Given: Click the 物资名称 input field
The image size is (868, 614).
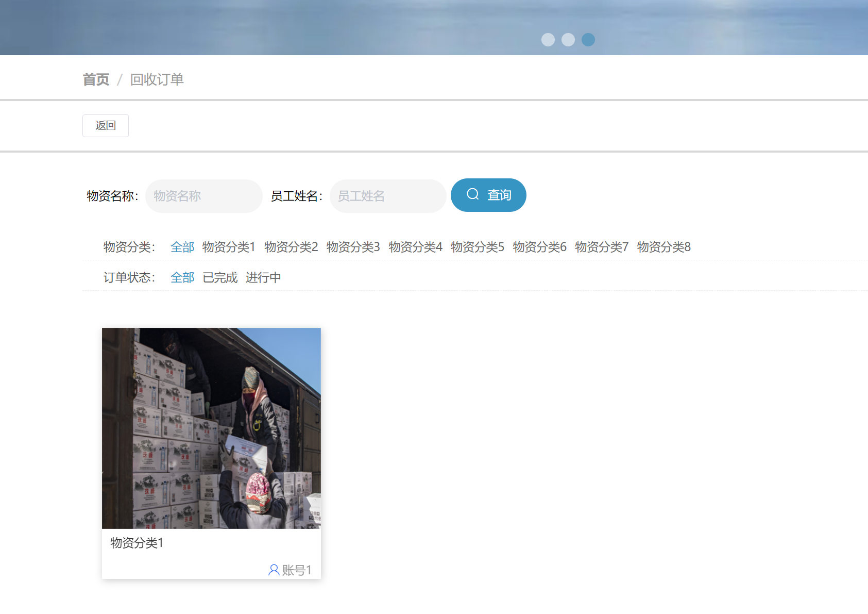Looking at the screenshot, I should tap(203, 196).
